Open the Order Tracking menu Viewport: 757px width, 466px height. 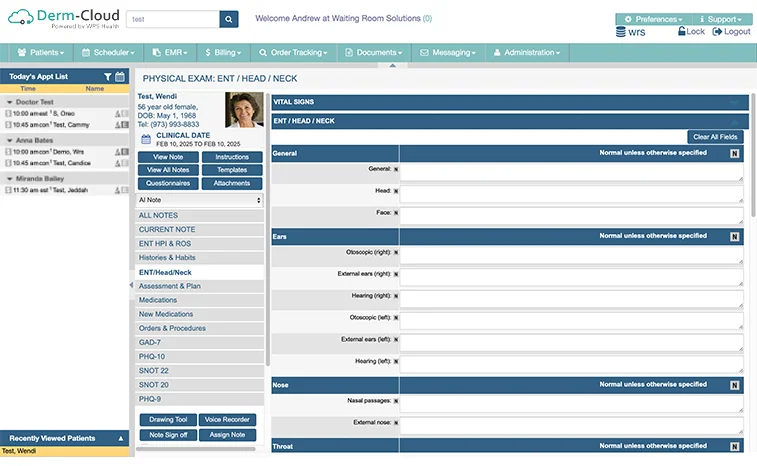(x=294, y=52)
